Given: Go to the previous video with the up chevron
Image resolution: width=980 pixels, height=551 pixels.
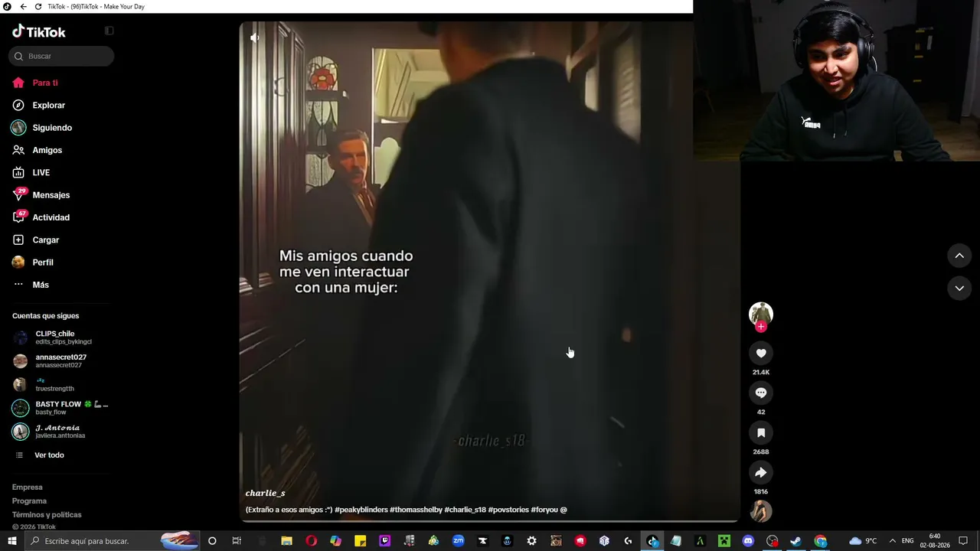Looking at the screenshot, I should 959,256.
